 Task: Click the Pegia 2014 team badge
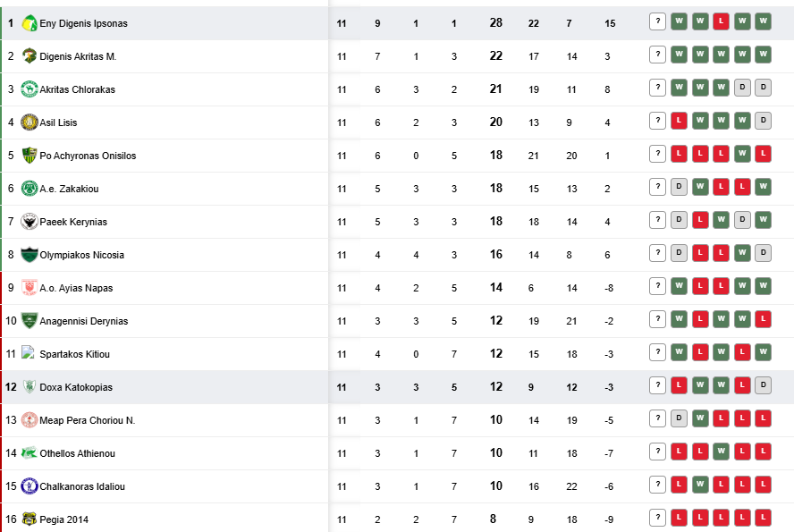[30, 519]
